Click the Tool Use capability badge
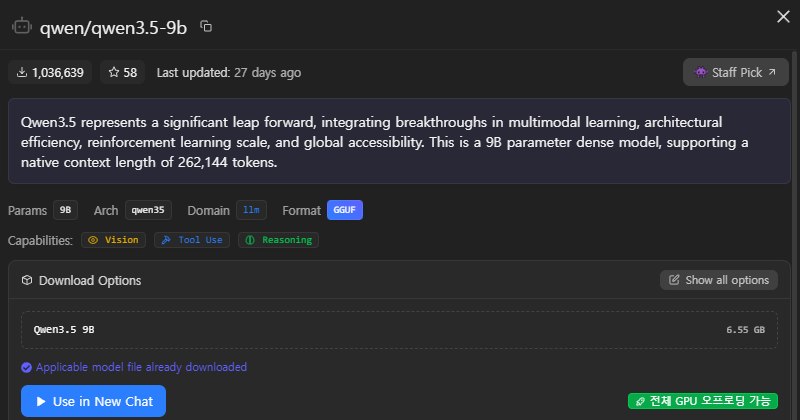Screen dimensions: 800x420 (x=192, y=240)
